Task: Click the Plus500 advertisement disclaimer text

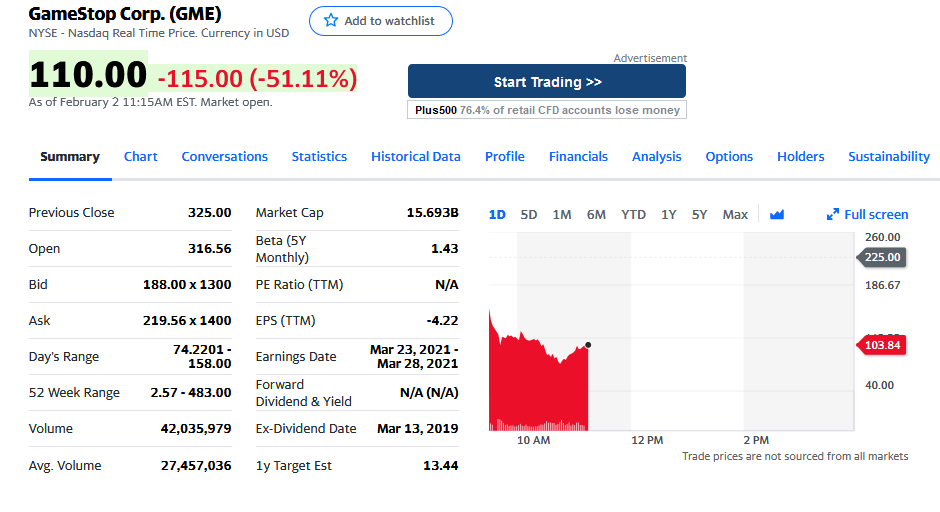Action: click(547, 110)
